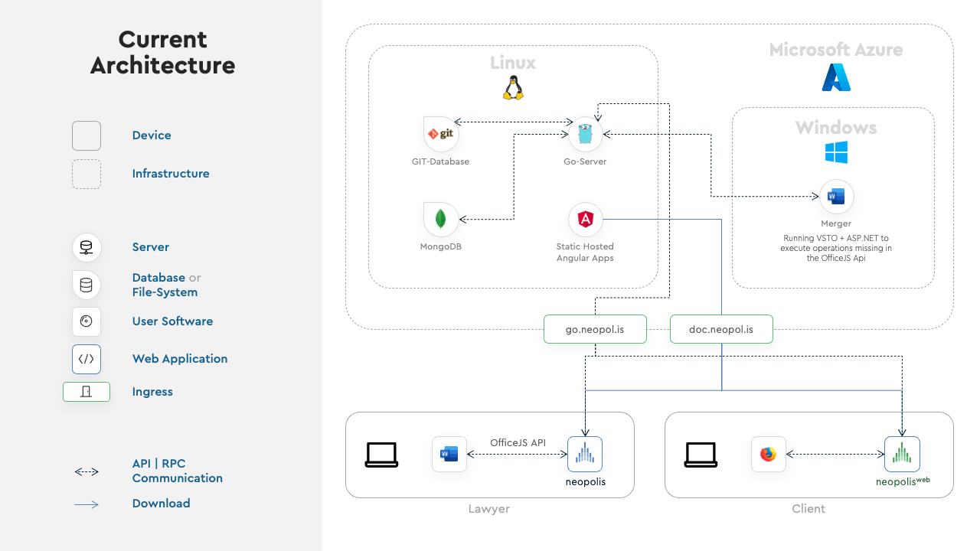
Task: Select the green neopolis web icon
Action: pos(902,454)
